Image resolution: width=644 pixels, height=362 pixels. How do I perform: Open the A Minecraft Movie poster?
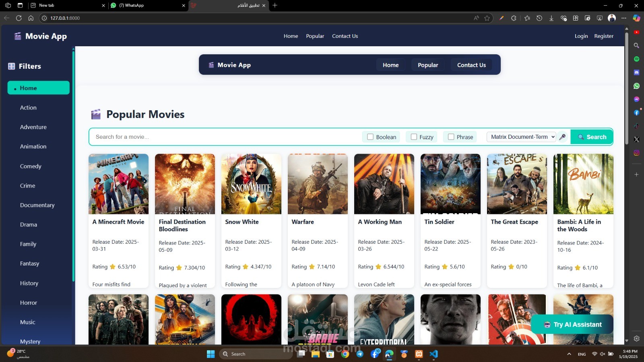click(118, 184)
